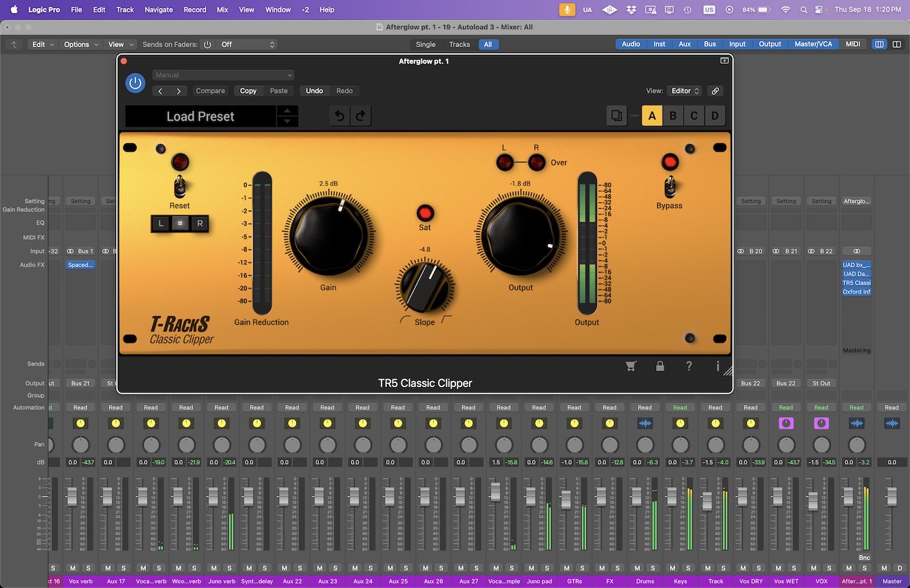Image resolution: width=910 pixels, height=588 pixels.
Task: Open plugin help via the question mark icon
Action: coord(688,366)
